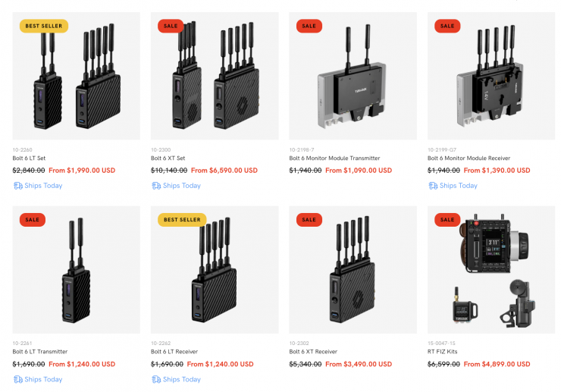Viewport: 561px width, 392px height.
Task: Click the truck icon under Bolt 6 LT Receiver
Action: (x=155, y=379)
